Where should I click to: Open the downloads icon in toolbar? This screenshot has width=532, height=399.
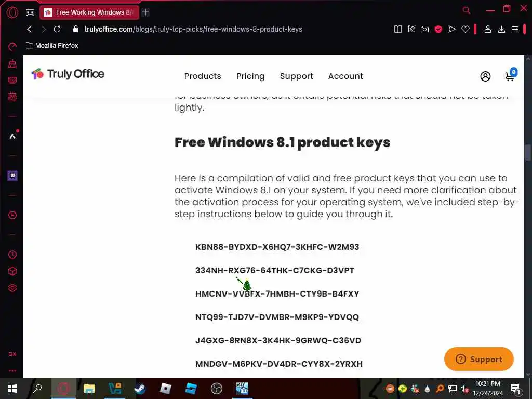[501, 29]
